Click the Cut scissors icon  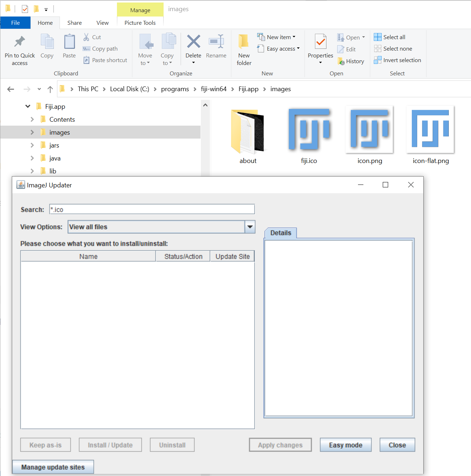[86, 37]
